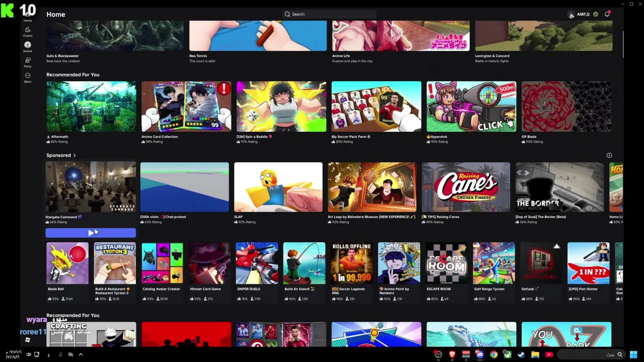Open the Raising Canes sponsored game
Image resolution: width=644 pixels, height=362 pixels.
click(x=466, y=187)
